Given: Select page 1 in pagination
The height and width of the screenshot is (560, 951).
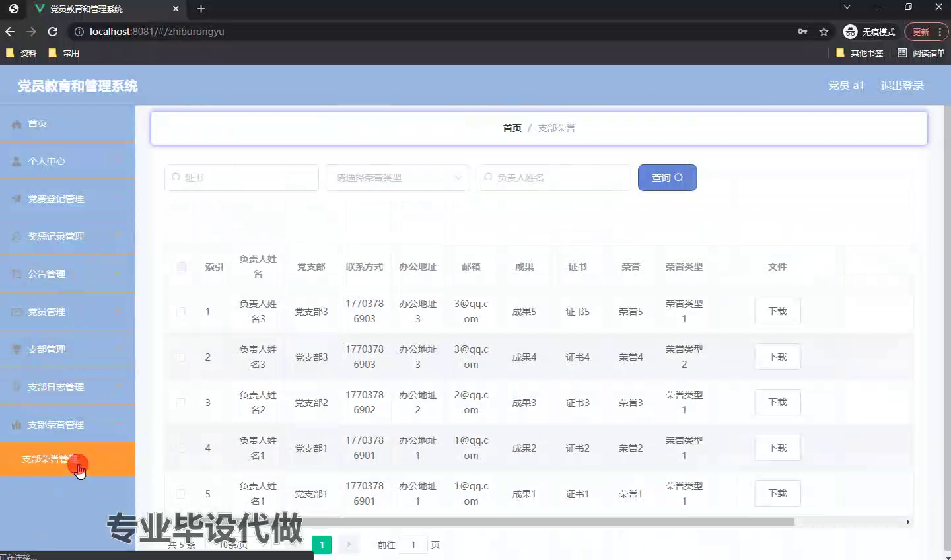Looking at the screenshot, I should pos(322,545).
